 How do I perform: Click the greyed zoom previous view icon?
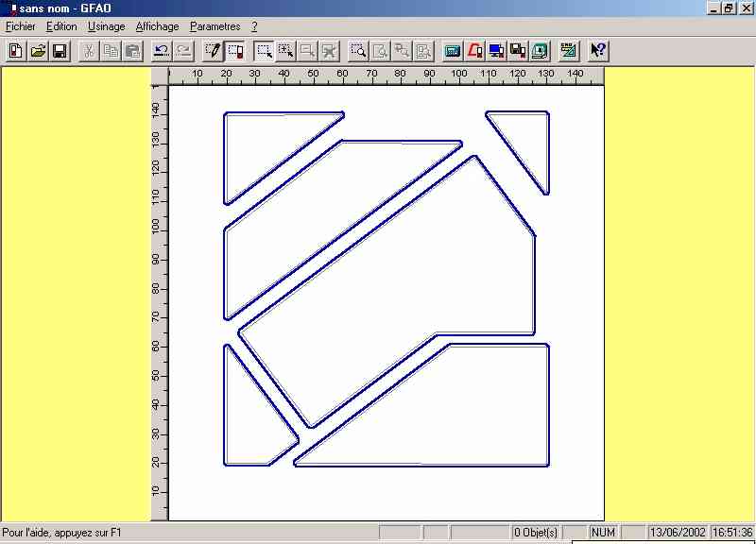click(x=423, y=51)
